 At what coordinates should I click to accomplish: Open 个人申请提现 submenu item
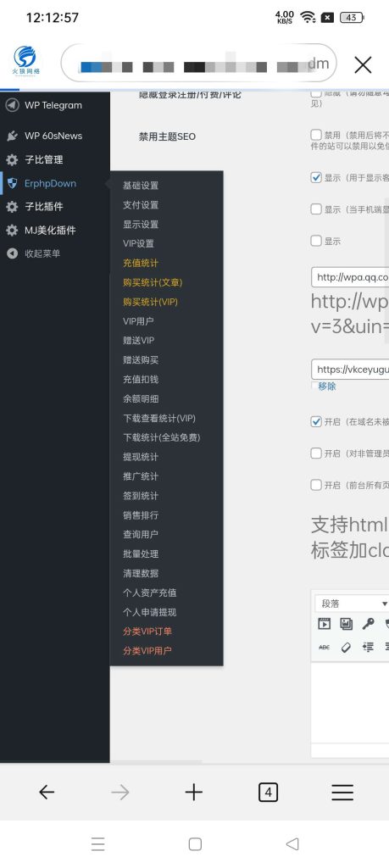pos(149,612)
